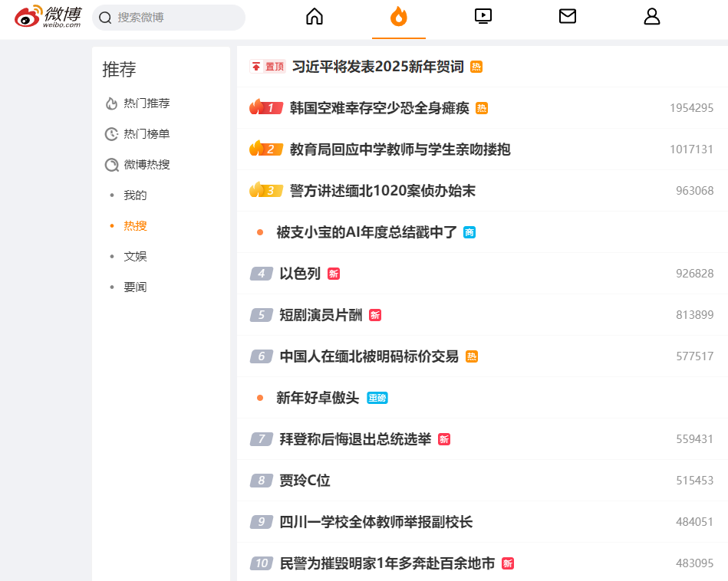Open 微博热搜 in sidebar

click(x=147, y=165)
